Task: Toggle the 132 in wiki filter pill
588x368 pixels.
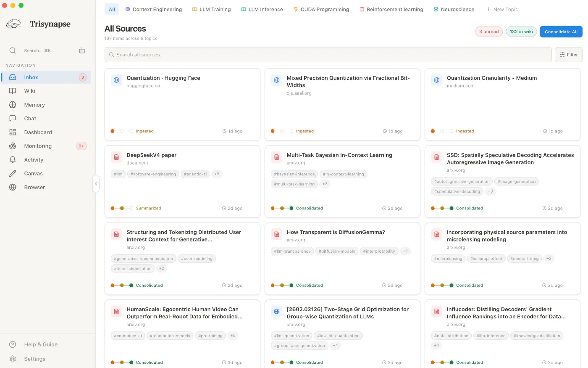Action: tap(521, 32)
